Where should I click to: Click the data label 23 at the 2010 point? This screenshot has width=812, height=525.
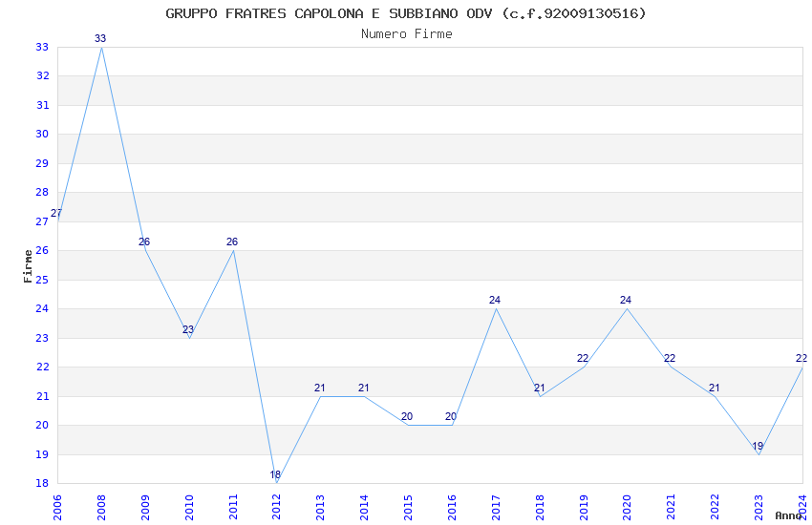click(188, 329)
